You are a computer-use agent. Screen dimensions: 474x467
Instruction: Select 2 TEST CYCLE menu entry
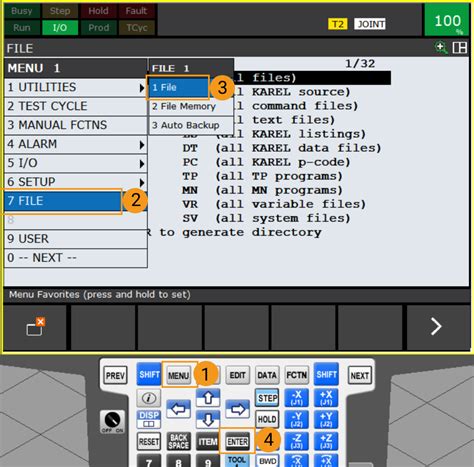(76, 106)
